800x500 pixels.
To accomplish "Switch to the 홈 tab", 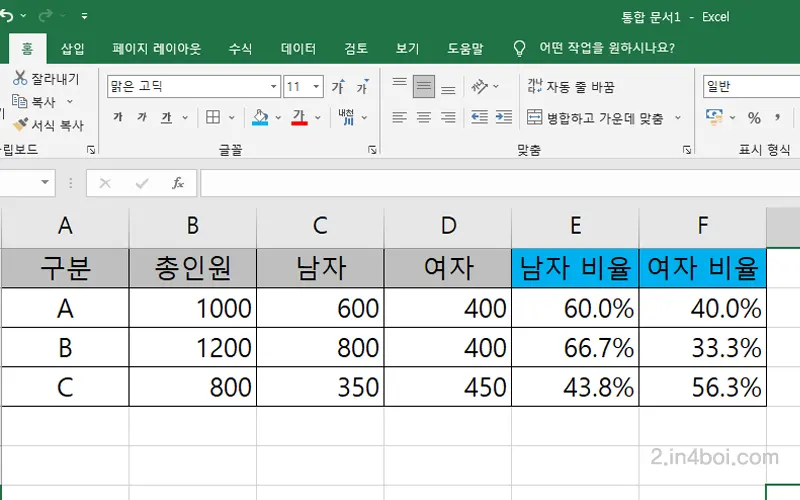I will click(28, 49).
